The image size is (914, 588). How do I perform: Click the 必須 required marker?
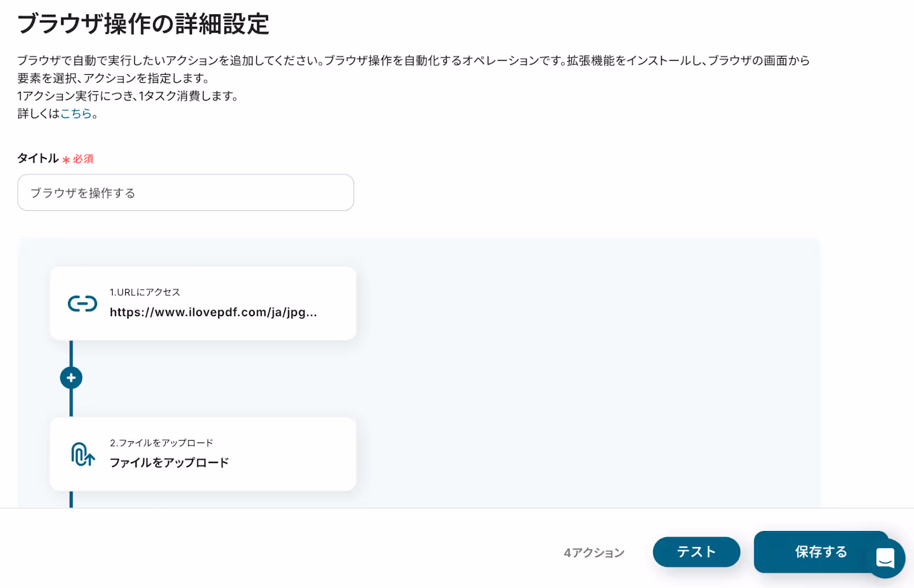(78, 159)
